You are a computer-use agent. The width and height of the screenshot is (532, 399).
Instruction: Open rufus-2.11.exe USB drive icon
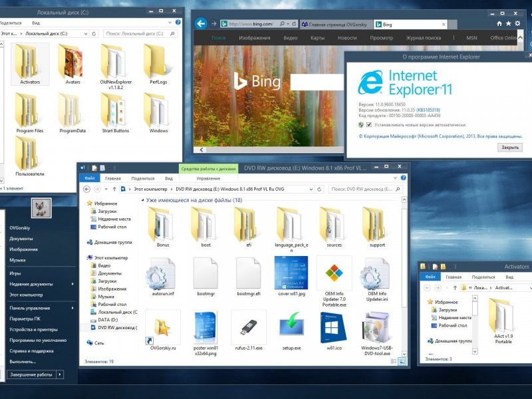pyautogui.click(x=249, y=327)
